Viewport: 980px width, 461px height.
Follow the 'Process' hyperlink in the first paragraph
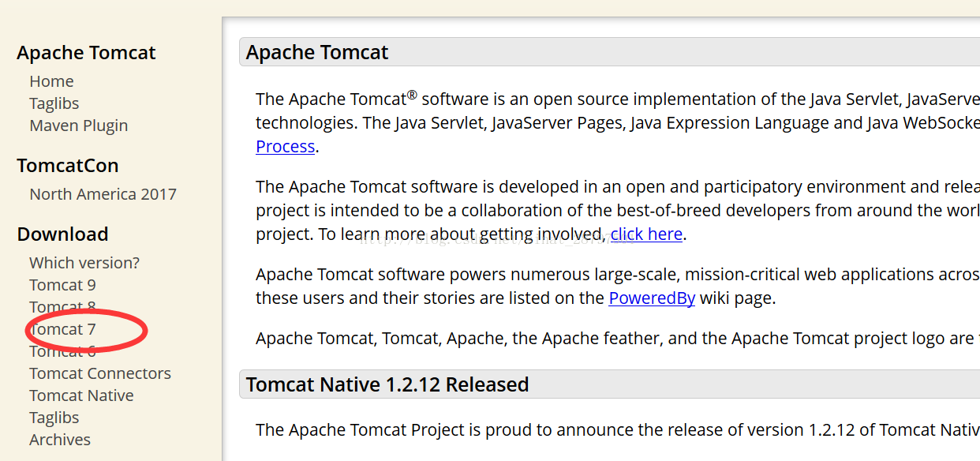pyautogui.click(x=286, y=147)
